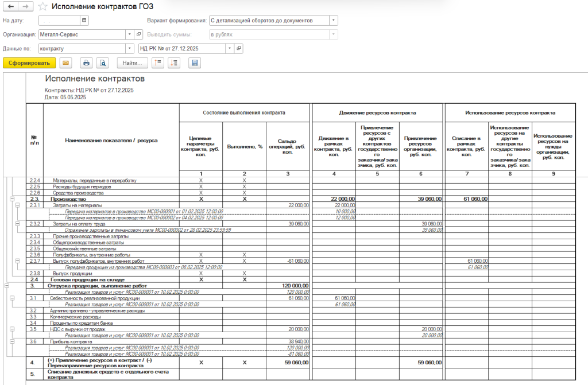
Task: Click the Организация field Металл-Сервис
Action: [x=82, y=34]
